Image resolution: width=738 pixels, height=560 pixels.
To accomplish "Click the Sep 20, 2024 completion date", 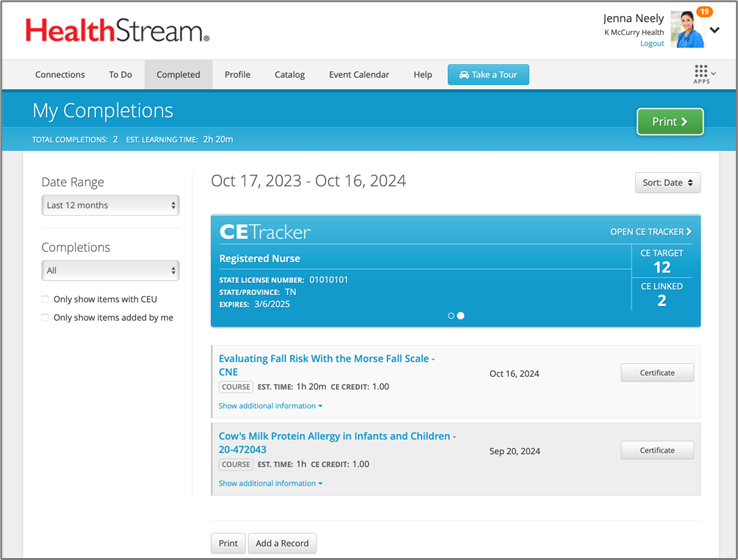I will (x=514, y=451).
